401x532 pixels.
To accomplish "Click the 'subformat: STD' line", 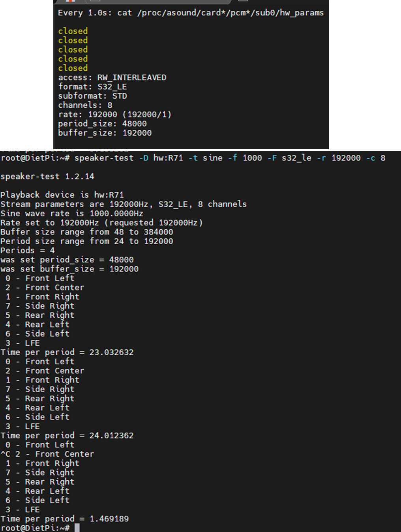I will tap(92, 96).
